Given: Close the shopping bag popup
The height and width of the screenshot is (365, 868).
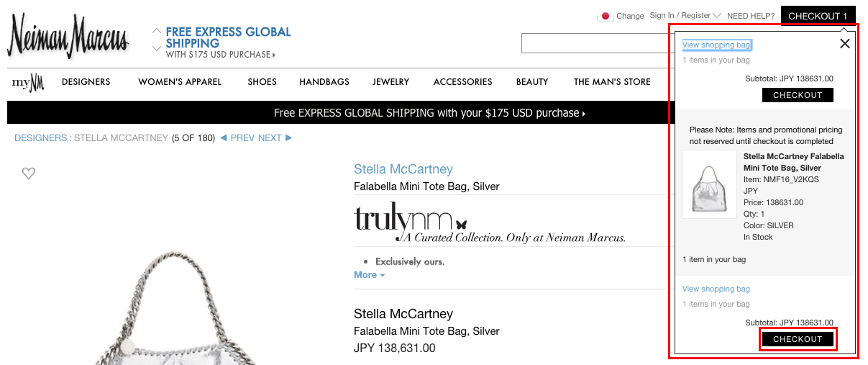Looking at the screenshot, I should [x=845, y=43].
